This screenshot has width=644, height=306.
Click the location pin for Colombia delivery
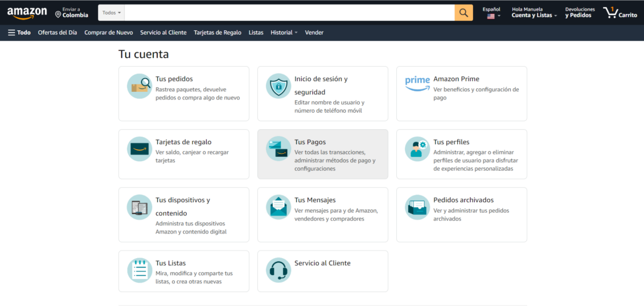point(58,15)
